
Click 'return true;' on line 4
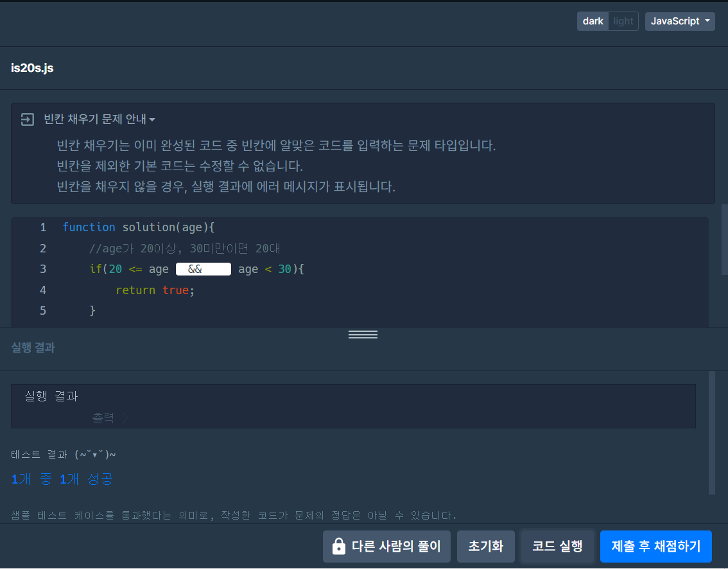(x=155, y=290)
